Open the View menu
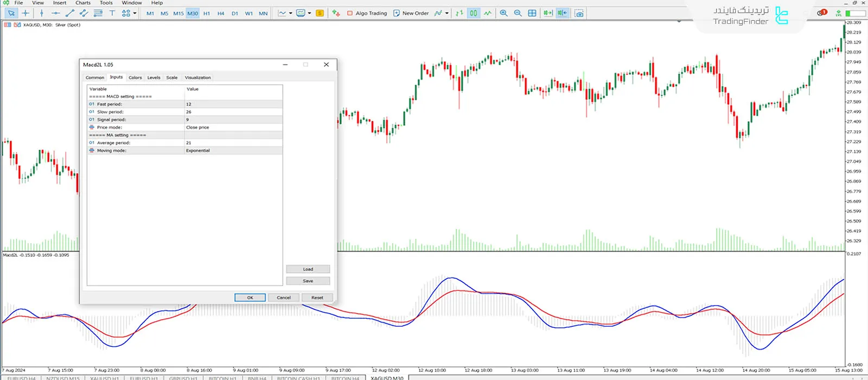868x380 pixels. [38, 3]
